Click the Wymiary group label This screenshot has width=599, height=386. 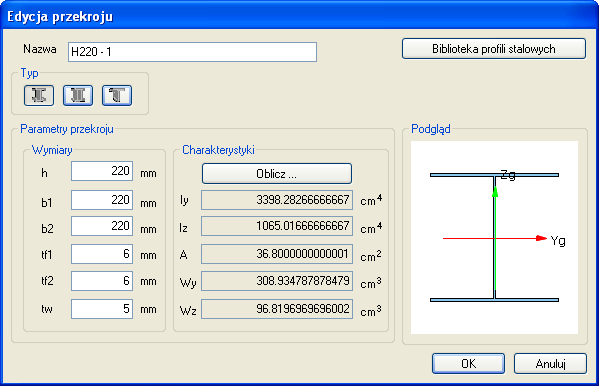pyautogui.click(x=52, y=150)
